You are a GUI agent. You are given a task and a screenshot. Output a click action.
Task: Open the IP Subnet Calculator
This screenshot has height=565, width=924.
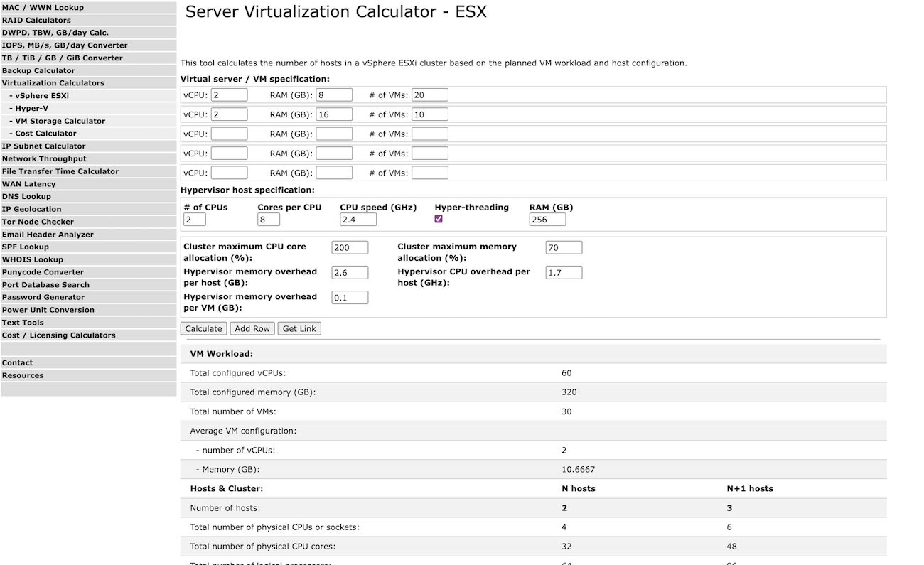[44, 146]
